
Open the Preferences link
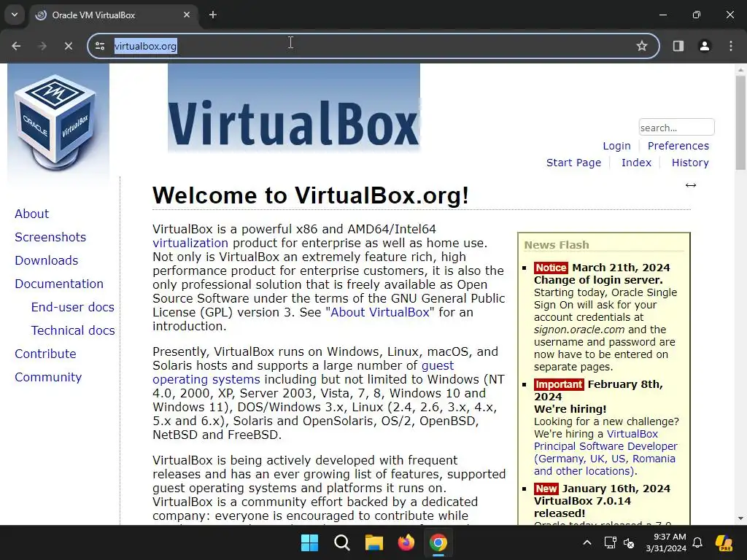click(678, 146)
